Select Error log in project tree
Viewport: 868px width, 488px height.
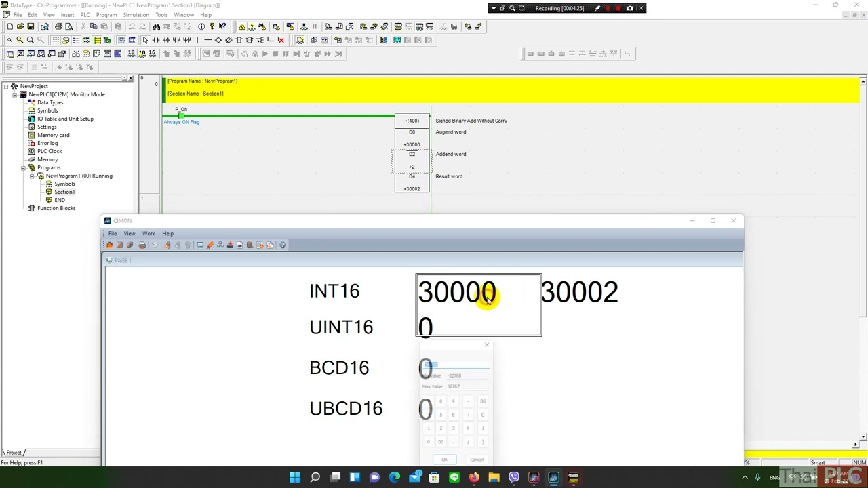pos(47,143)
